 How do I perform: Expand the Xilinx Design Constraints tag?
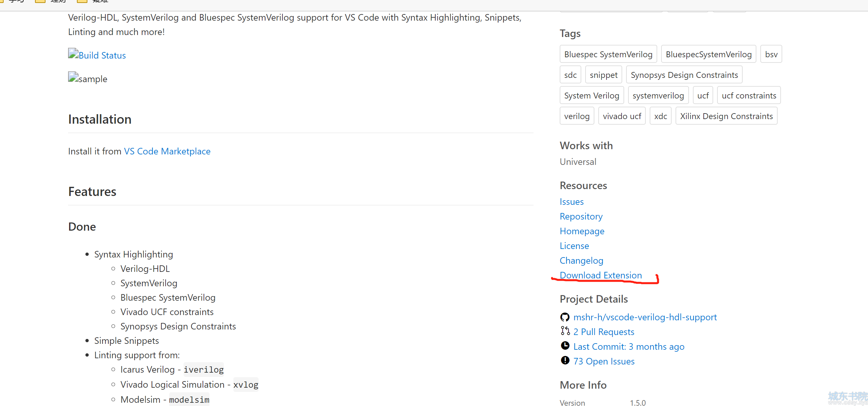pos(726,116)
